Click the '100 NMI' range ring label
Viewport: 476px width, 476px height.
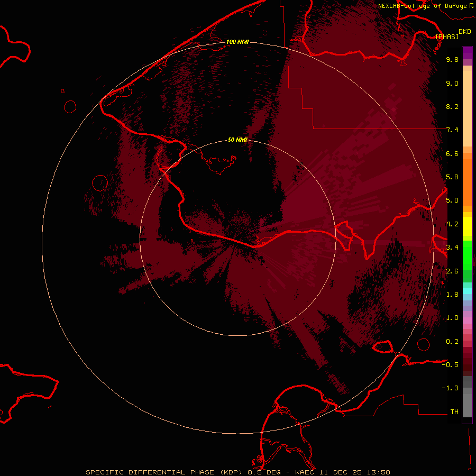237,42
